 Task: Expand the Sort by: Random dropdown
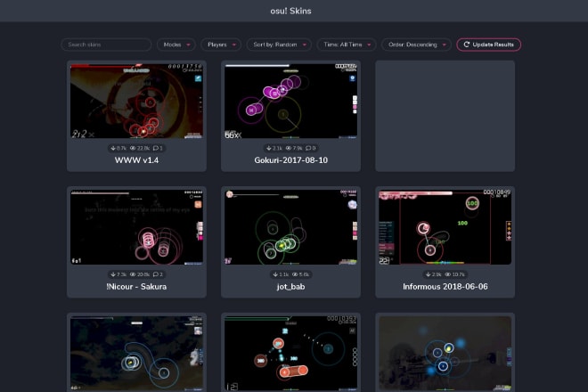279,45
